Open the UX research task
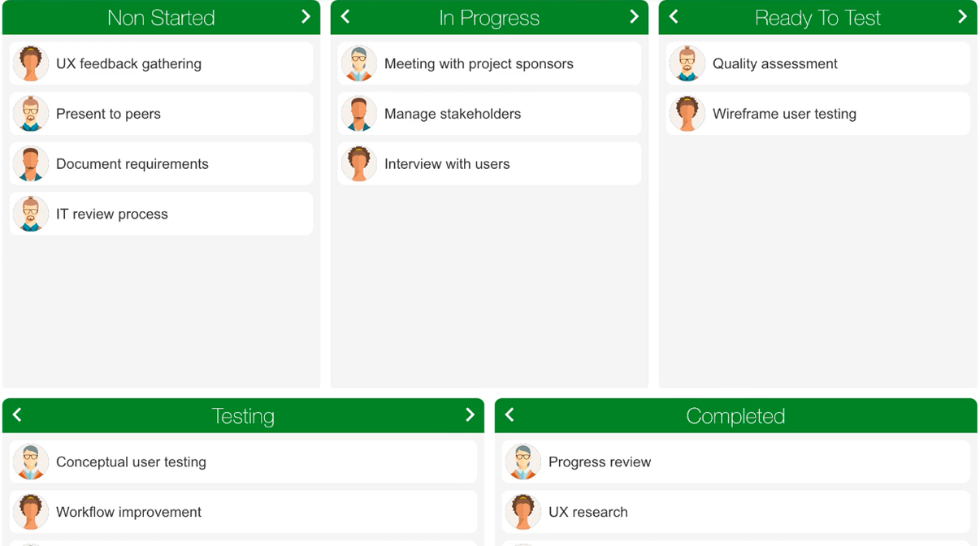This screenshot has width=980, height=546. (x=736, y=512)
